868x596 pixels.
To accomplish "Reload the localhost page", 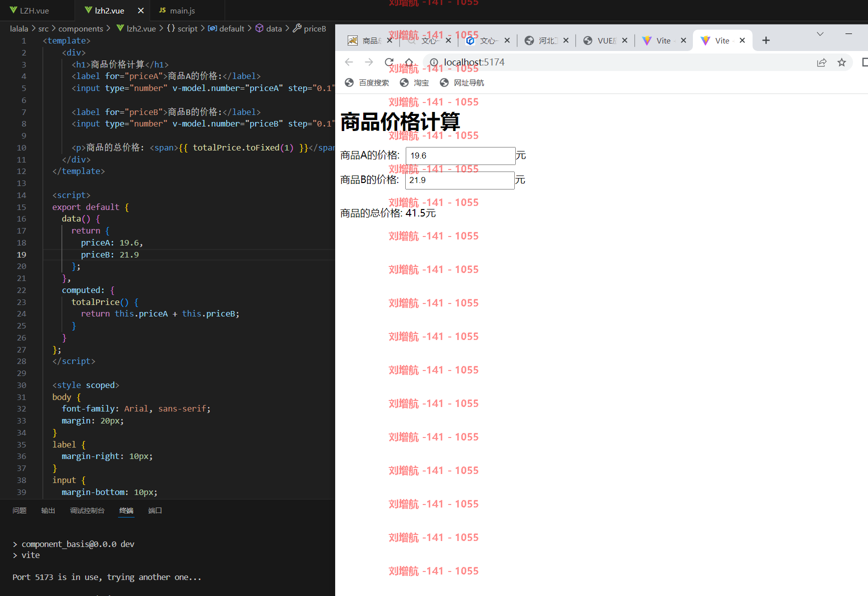I will pos(389,62).
